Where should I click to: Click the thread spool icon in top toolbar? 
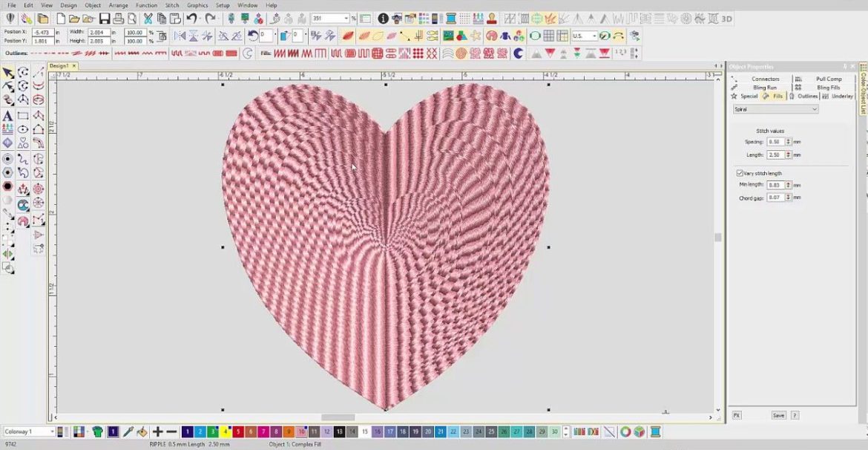(451, 19)
